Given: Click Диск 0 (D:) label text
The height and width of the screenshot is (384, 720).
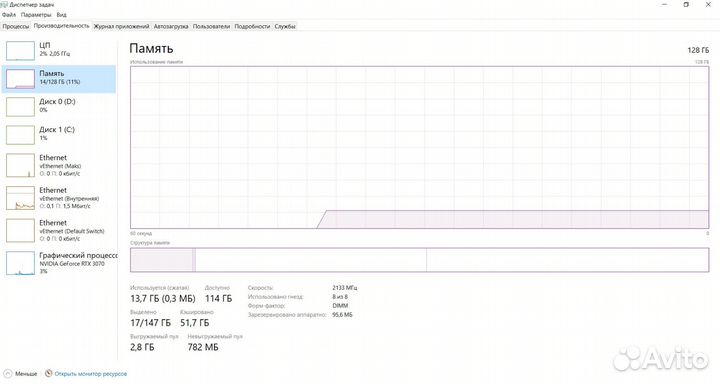Looking at the screenshot, I should pyautogui.click(x=57, y=102).
